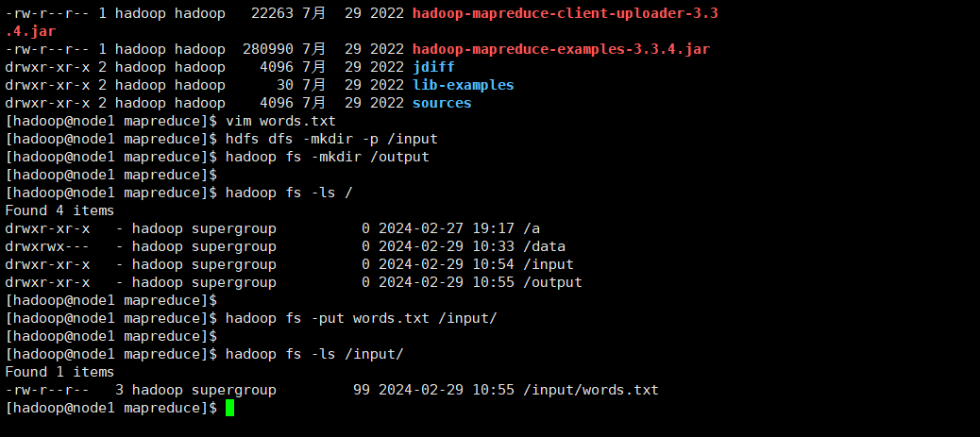Click the blue jdiff directory name
This screenshot has height=437, width=980.
pyautogui.click(x=433, y=67)
